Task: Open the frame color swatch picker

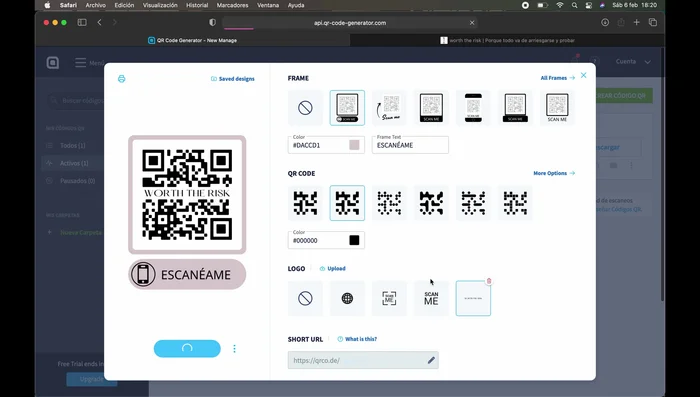Action: click(x=354, y=145)
